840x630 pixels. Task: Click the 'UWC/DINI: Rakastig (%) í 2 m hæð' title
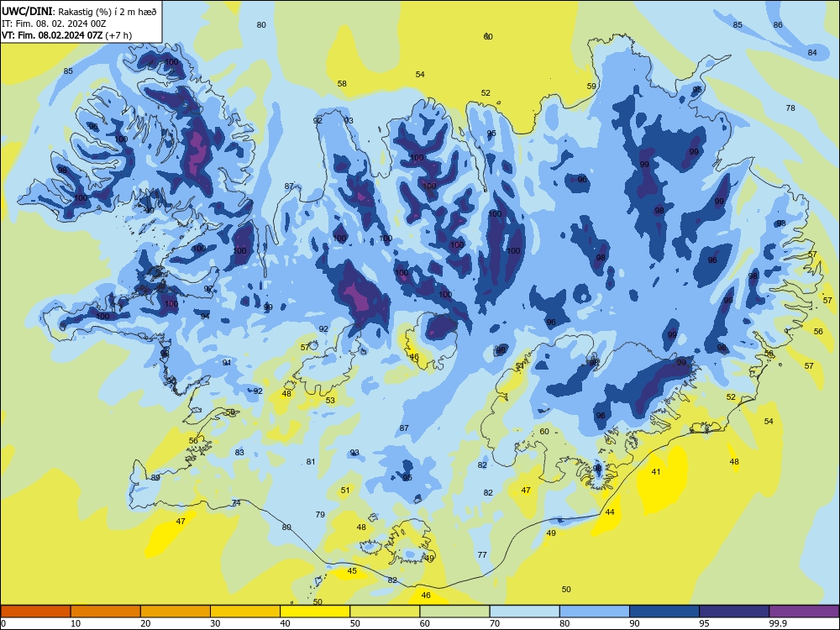(x=79, y=12)
